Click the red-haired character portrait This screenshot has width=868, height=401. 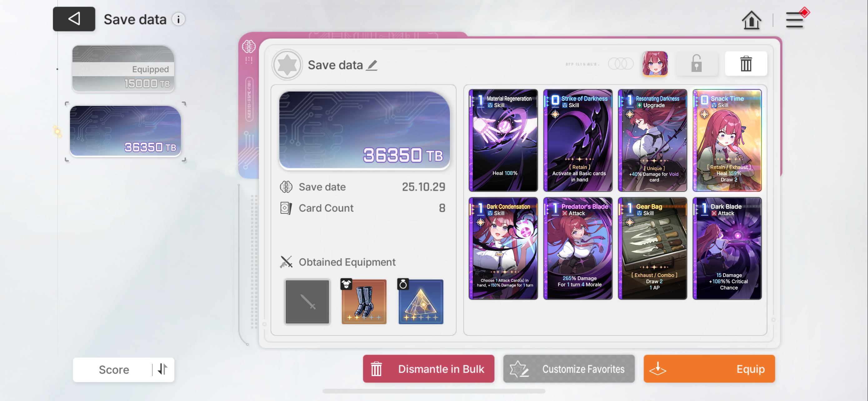click(655, 63)
